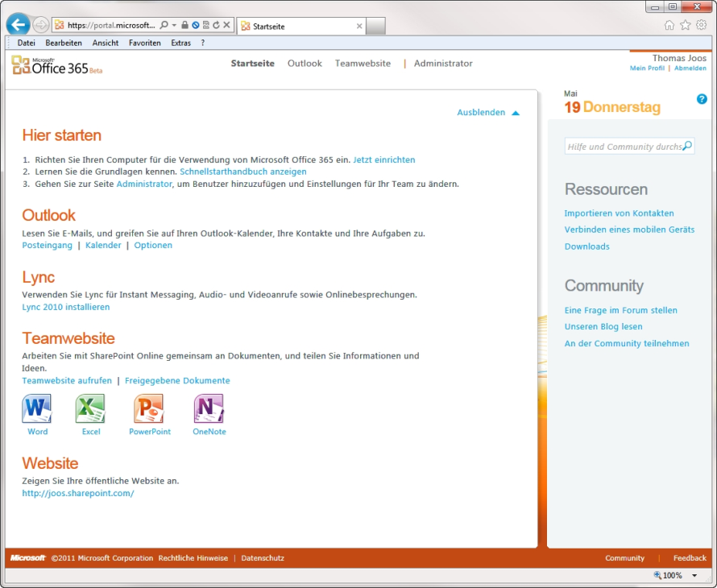
Task: Click Teamwebsite aufrufen link
Action: coord(67,380)
